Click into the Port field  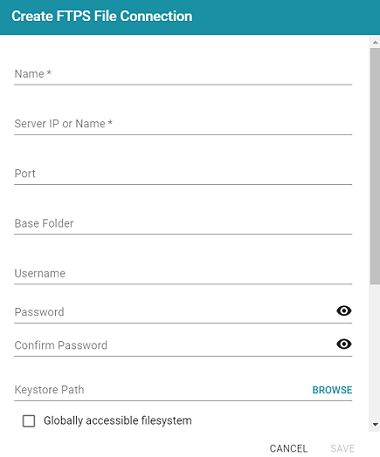(x=183, y=174)
